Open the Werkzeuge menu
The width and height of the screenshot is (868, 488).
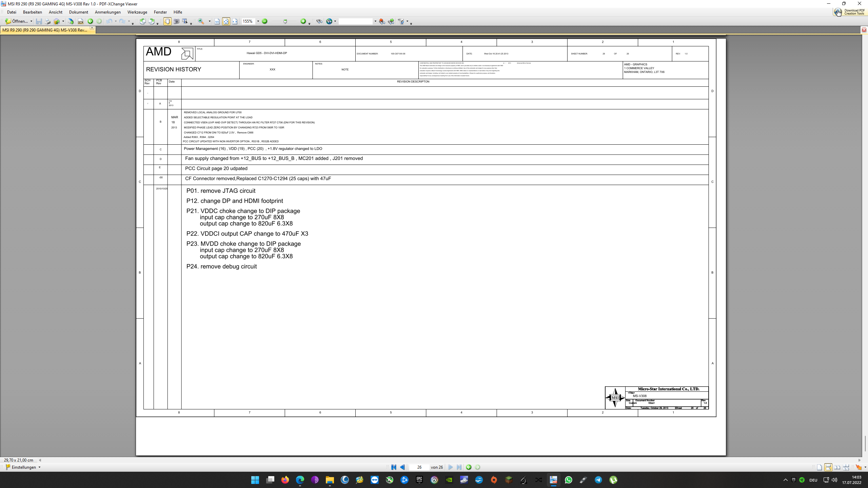[137, 12]
